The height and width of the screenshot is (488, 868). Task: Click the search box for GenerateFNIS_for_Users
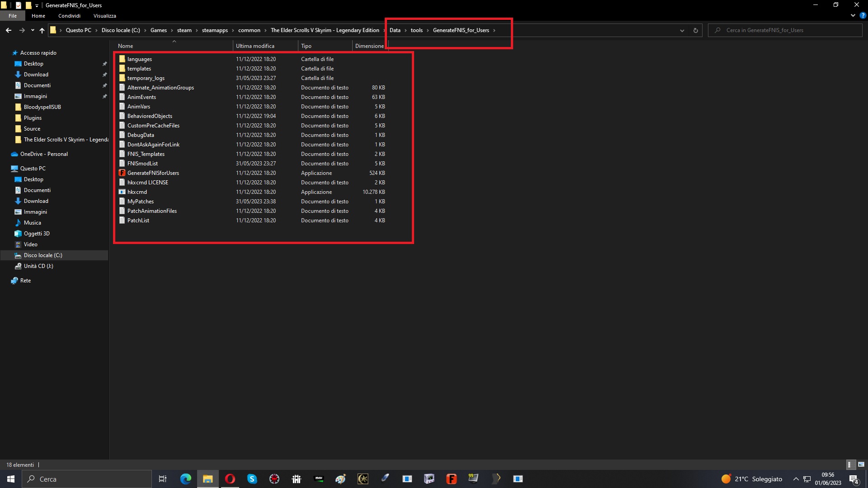(x=785, y=30)
